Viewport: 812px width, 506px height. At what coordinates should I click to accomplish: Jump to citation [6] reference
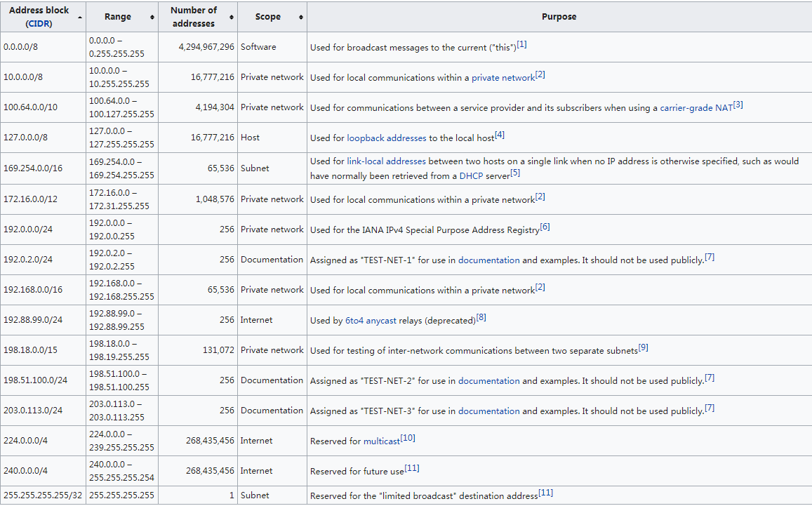[545, 227]
